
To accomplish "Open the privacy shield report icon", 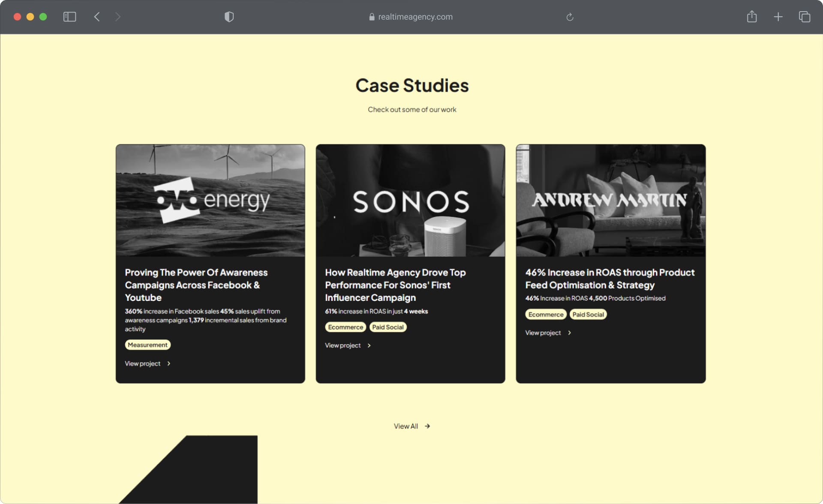I will click(x=229, y=17).
